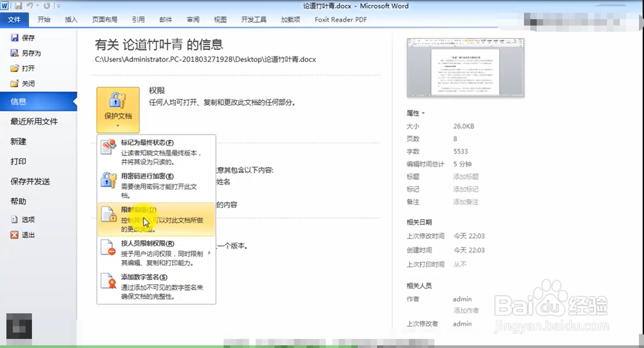Expand the 按人员限制权限 submenu arrow
The image size is (644, 348).
click(x=210, y=253)
